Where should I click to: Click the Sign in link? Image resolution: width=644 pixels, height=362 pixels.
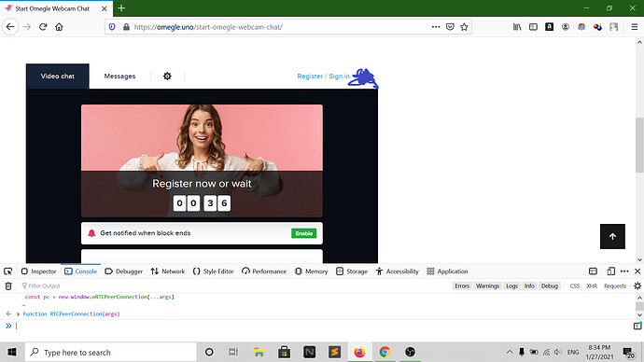point(339,76)
